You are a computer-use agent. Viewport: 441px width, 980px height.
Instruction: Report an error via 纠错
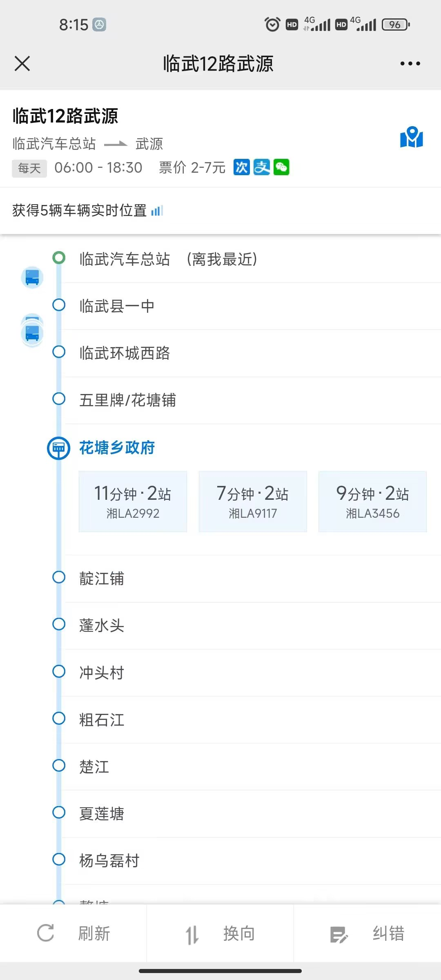(367, 933)
